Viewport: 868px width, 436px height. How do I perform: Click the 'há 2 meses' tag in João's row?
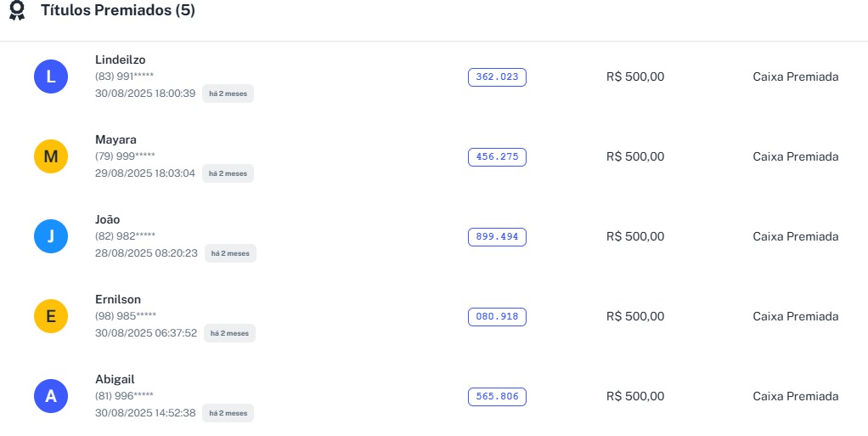[x=230, y=253]
